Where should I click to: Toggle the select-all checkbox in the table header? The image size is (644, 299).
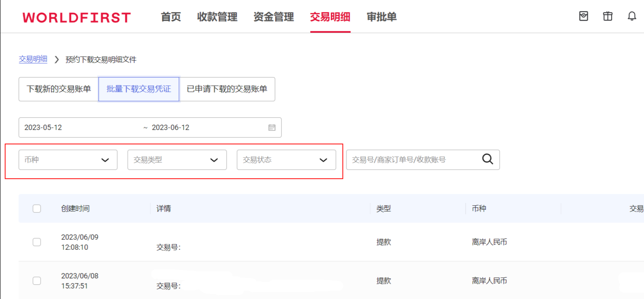[37, 209]
